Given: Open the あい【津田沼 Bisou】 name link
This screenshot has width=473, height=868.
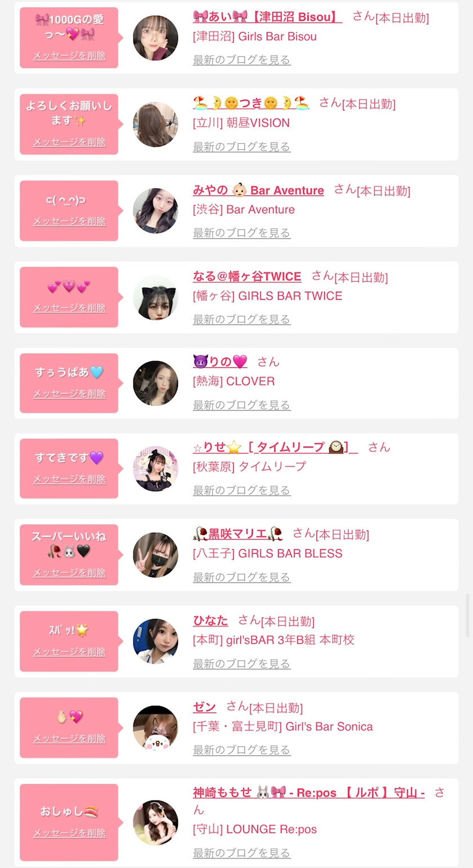Looking at the screenshot, I should pos(267,17).
